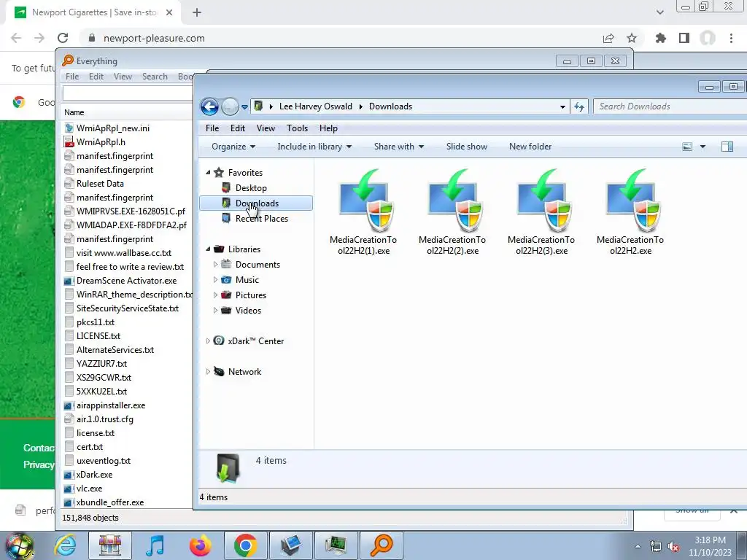This screenshot has height=560, width=747.
Task: Click the refresh icon beside address bar
Action: 579,106
